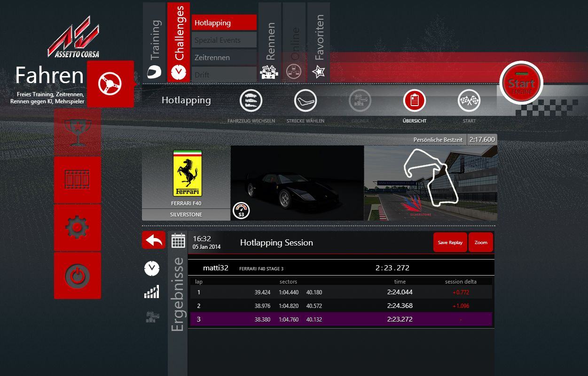The image size is (588, 376).
Task: Click the Fahrzeug wechseln car icon
Action: [251, 100]
